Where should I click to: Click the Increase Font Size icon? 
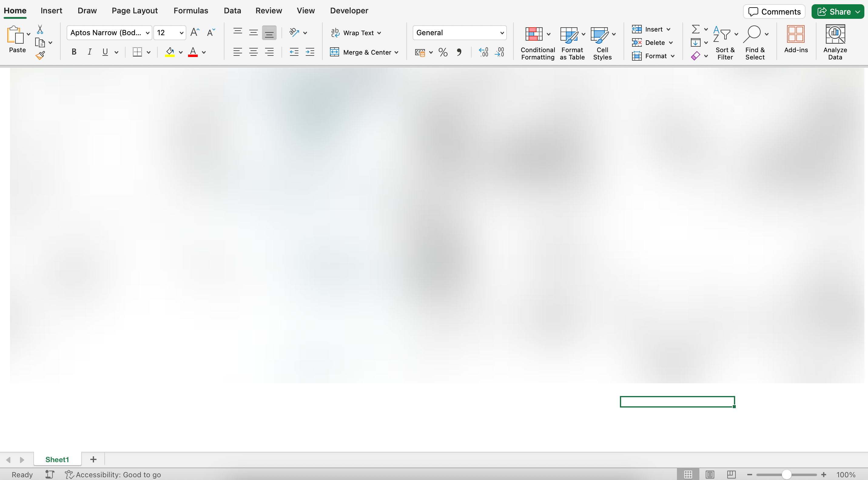click(x=195, y=33)
